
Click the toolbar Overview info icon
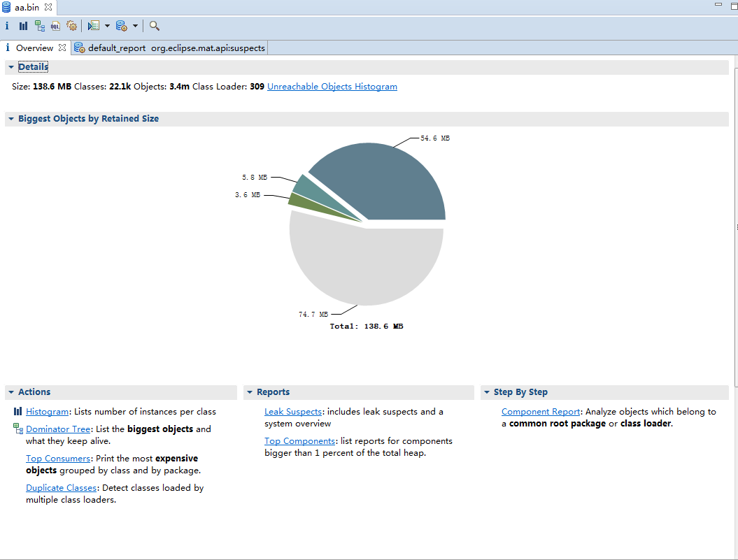(x=7, y=26)
